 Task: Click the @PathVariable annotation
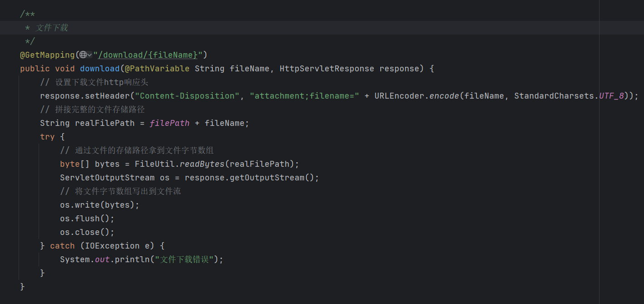coord(157,69)
